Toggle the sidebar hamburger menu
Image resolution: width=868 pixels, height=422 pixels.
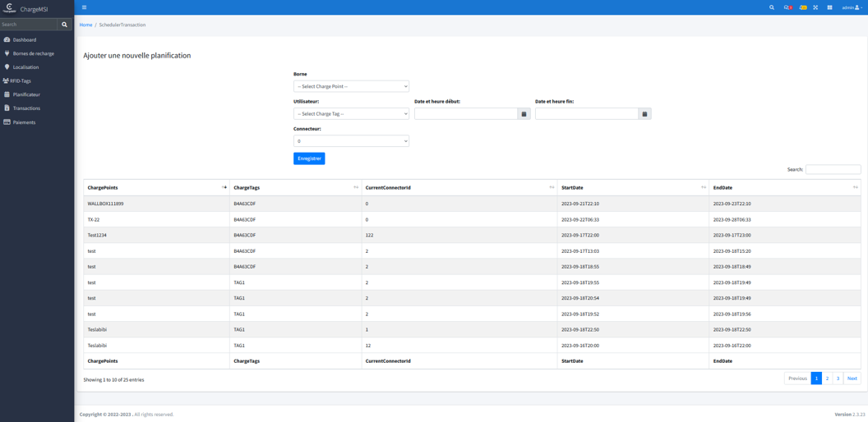click(x=84, y=7)
